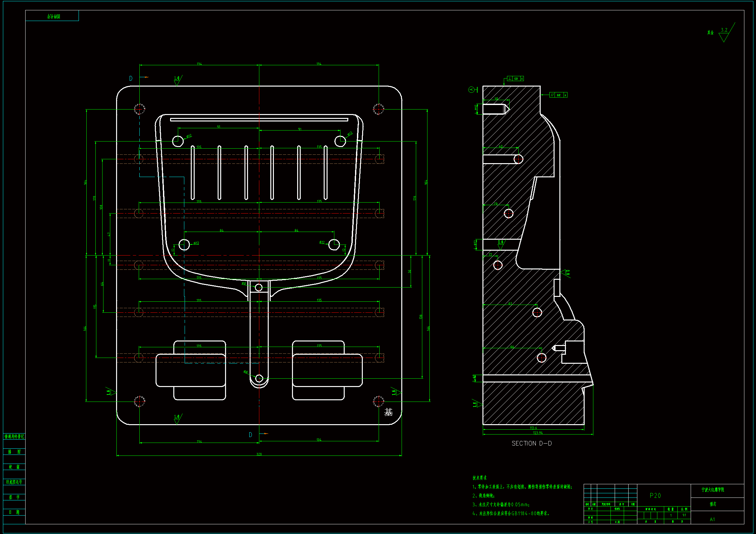Select the 型芯 part name cell
This screenshot has height=534, width=756.
[x=713, y=504]
